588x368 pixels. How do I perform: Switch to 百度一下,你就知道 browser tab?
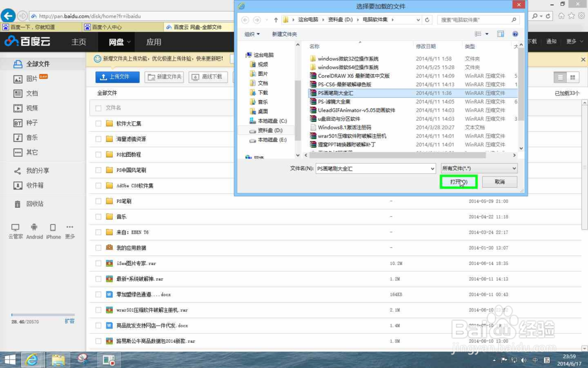point(41,27)
